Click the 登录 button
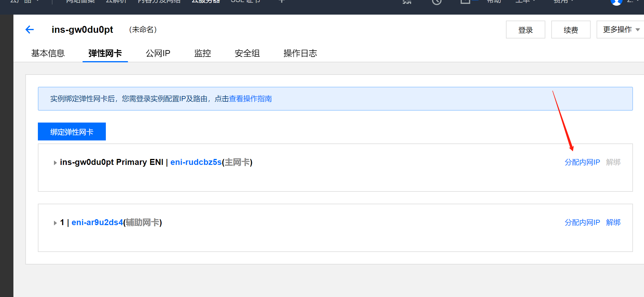 click(525, 30)
